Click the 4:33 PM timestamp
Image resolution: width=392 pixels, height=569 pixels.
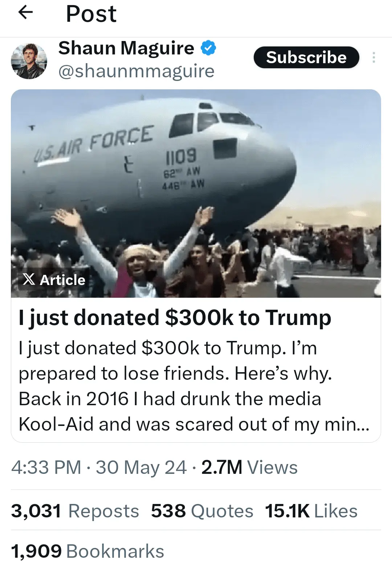(x=46, y=467)
